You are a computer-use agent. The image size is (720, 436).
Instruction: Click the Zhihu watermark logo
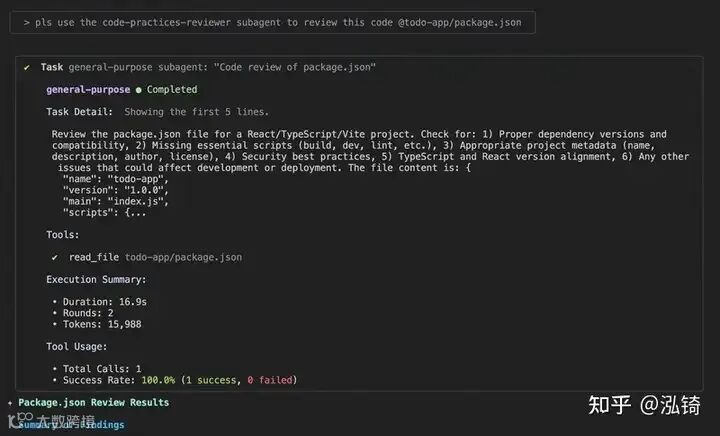pos(612,404)
